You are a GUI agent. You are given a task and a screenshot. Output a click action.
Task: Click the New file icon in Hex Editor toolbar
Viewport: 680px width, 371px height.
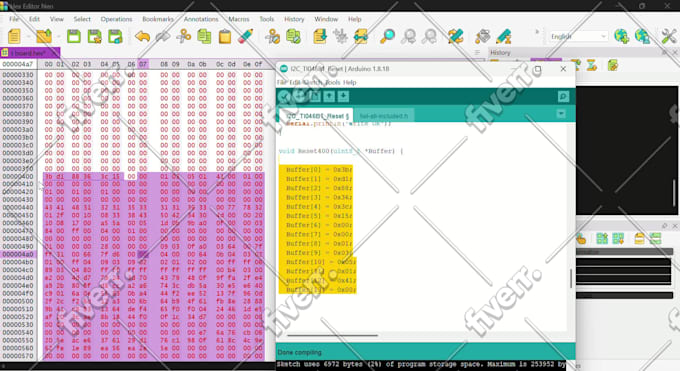tap(14, 36)
